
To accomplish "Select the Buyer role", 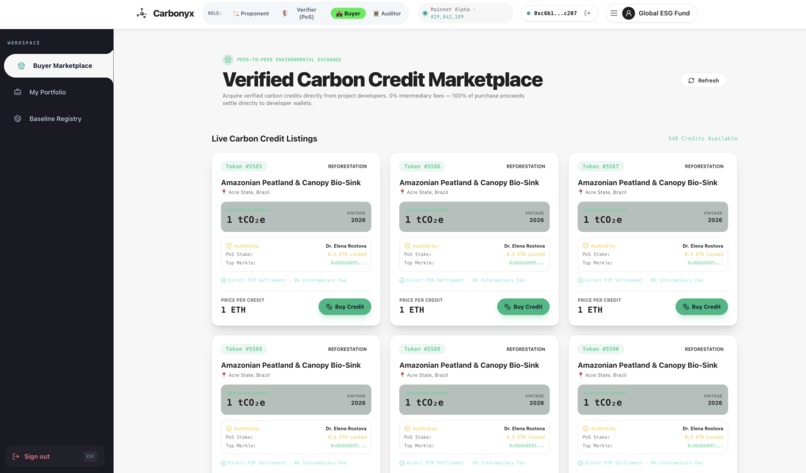I will tap(348, 13).
